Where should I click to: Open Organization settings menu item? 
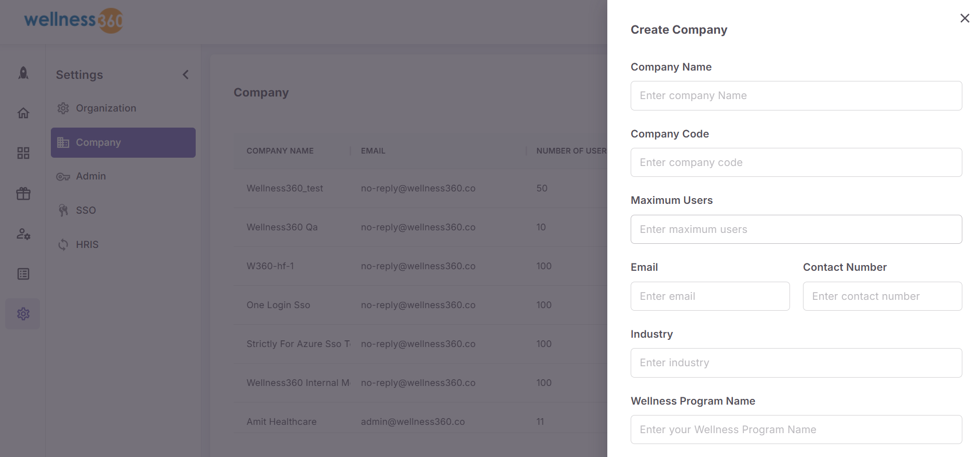[123, 108]
